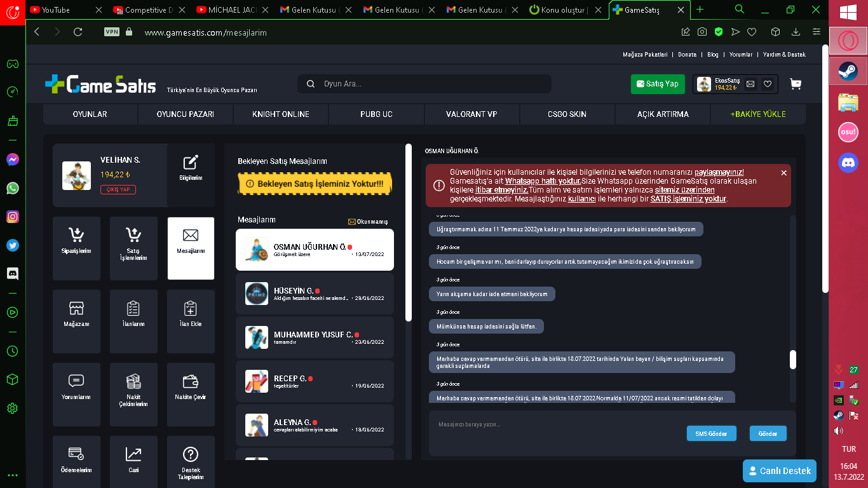The width and height of the screenshot is (868, 488).
Task: Toggle the VPN badge in address bar
Action: click(112, 32)
